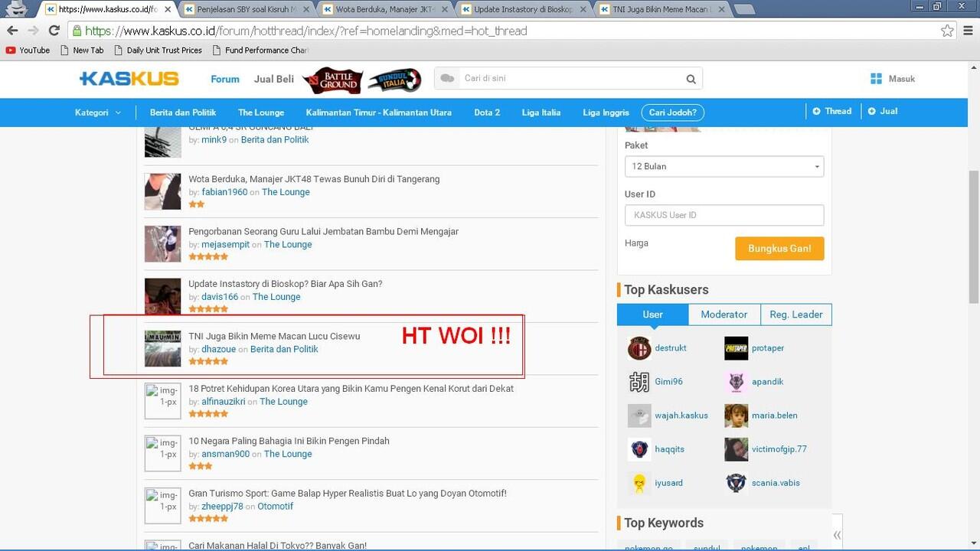Open 10 Negara Paling Bahagia thread
Image resolution: width=980 pixels, height=551 pixels.
[x=289, y=441]
